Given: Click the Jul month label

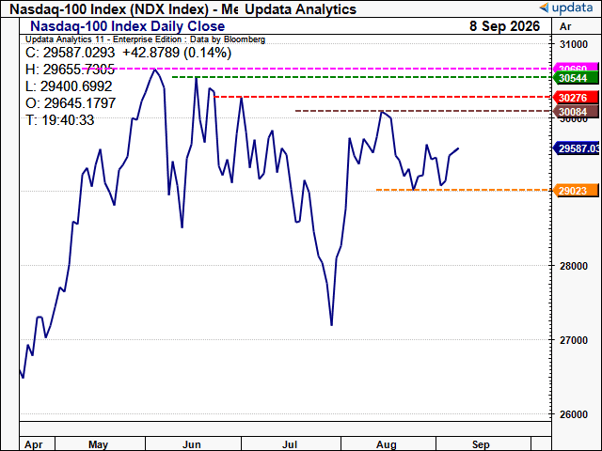Looking at the screenshot, I should tap(289, 444).
